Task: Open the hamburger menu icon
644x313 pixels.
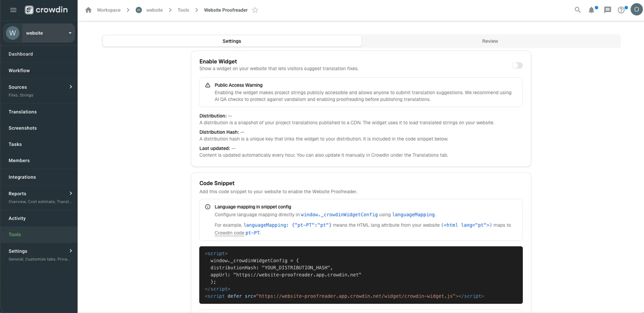Action: pos(13,10)
